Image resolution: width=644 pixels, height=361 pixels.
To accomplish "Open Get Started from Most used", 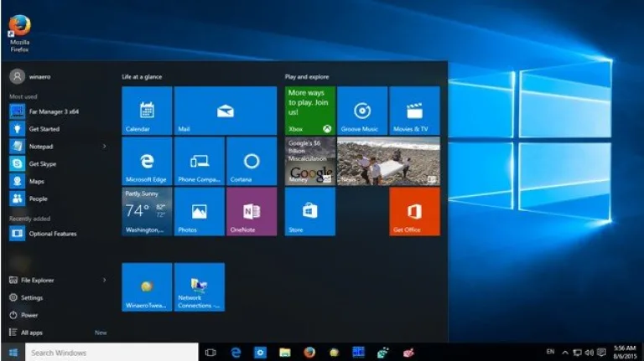I will click(34, 129).
